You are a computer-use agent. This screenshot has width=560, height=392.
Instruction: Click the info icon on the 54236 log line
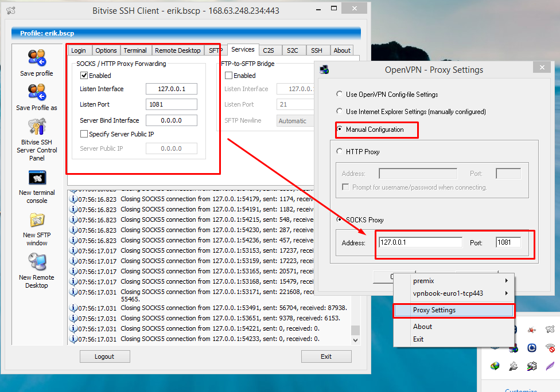tap(73, 240)
